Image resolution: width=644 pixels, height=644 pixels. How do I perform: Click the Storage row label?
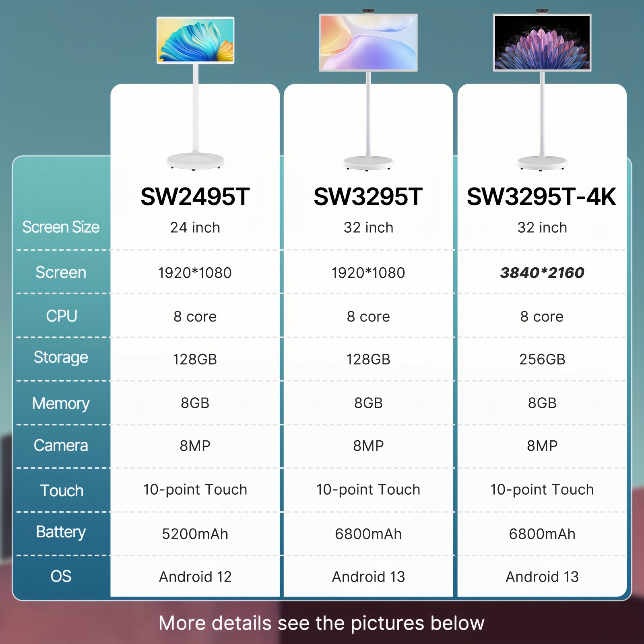(x=61, y=357)
